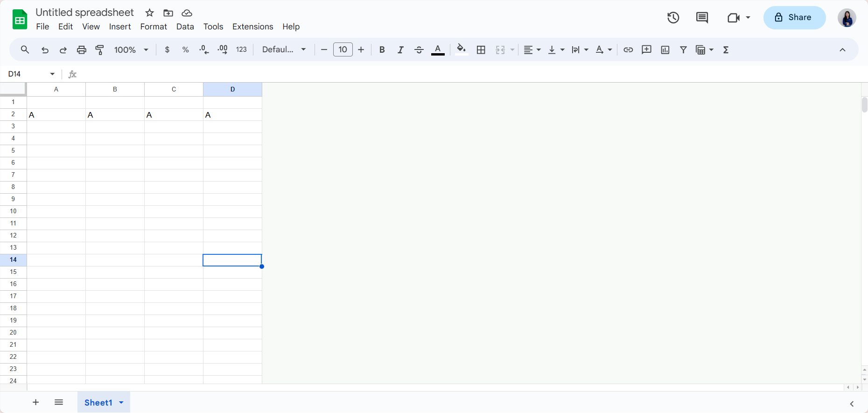
Task: Toggle bold formatting
Action: tap(382, 49)
